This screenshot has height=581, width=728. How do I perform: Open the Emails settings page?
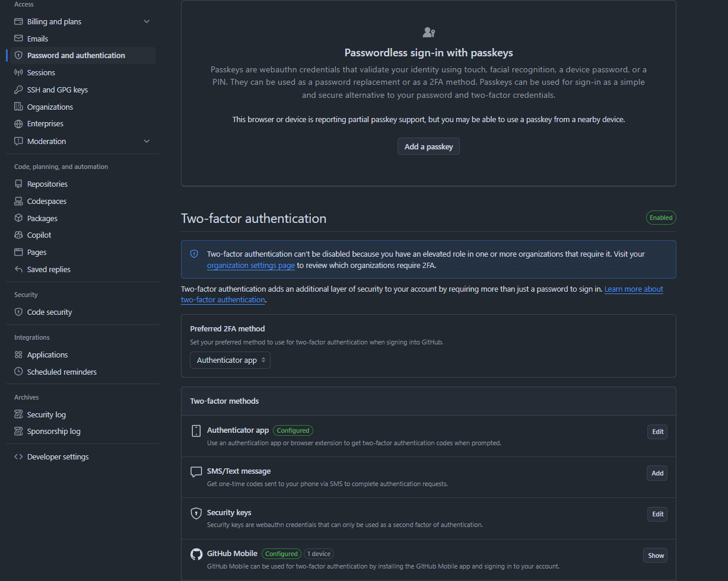tap(82, 39)
